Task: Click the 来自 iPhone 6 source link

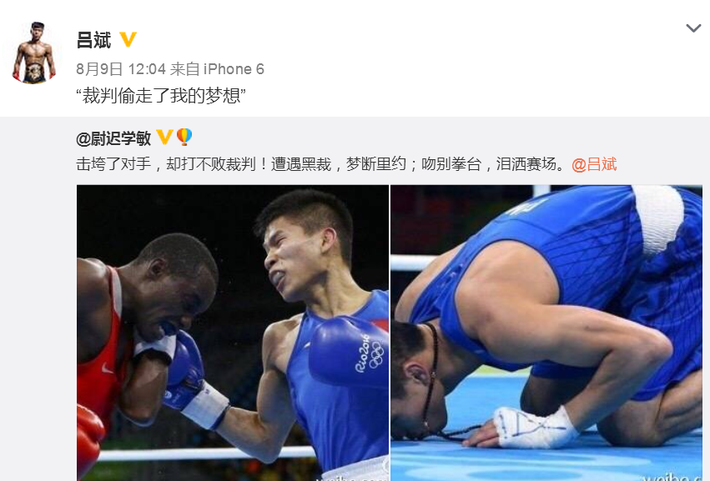Action: click(217, 69)
